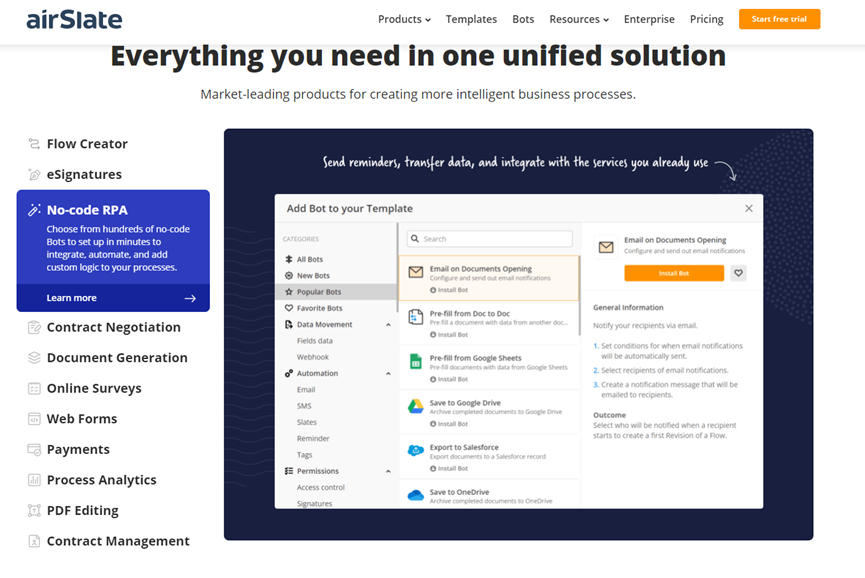Click the PDF Editing icon
The width and height of the screenshot is (865, 578).
[x=34, y=511]
